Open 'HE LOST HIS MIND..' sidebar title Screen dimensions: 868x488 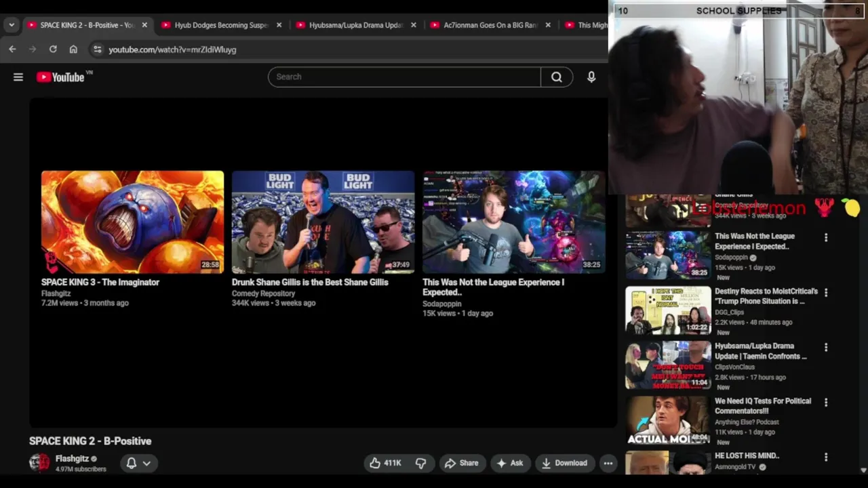coord(747,456)
